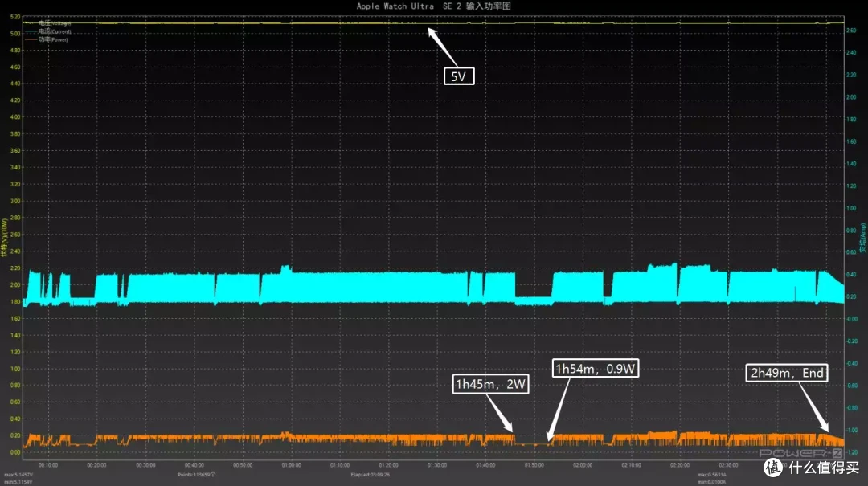Image resolution: width=868 pixels, height=486 pixels.
Task: Click the Elapsed:03:09:26 readout
Action: tap(370, 475)
